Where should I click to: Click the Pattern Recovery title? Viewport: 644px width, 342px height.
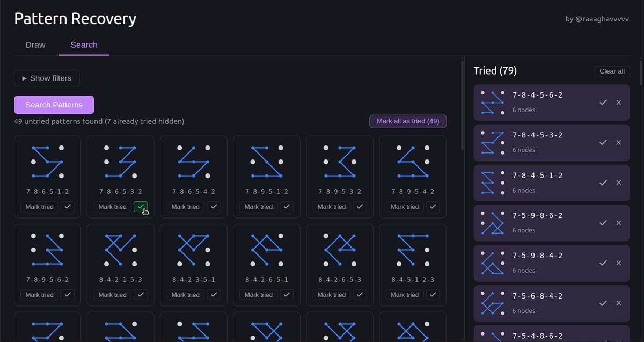tap(75, 19)
